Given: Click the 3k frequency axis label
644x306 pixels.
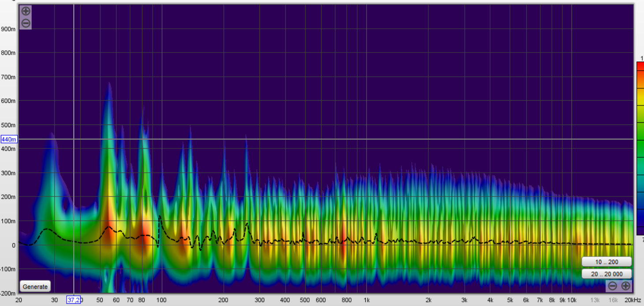Looking at the screenshot, I should (465, 300).
